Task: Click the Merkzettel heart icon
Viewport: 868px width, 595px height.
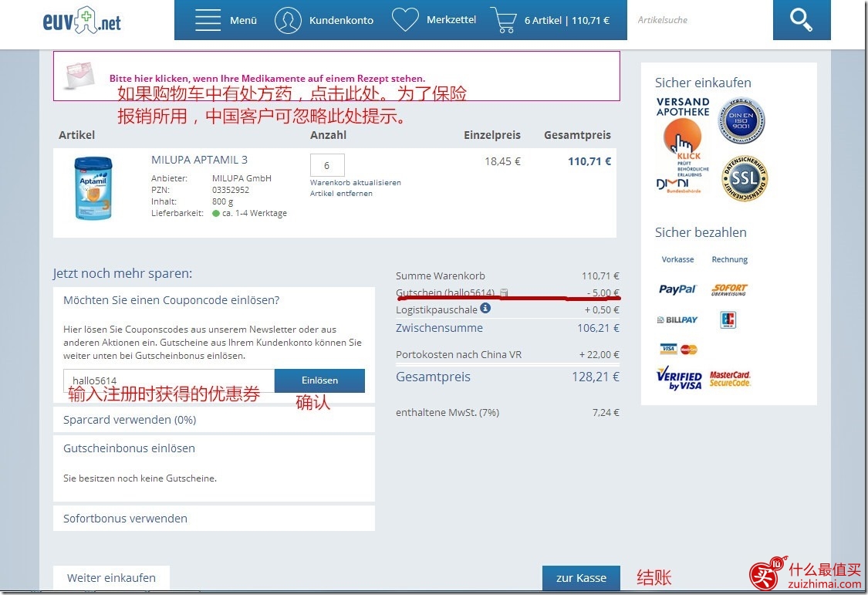Action: tap(405, 19)
